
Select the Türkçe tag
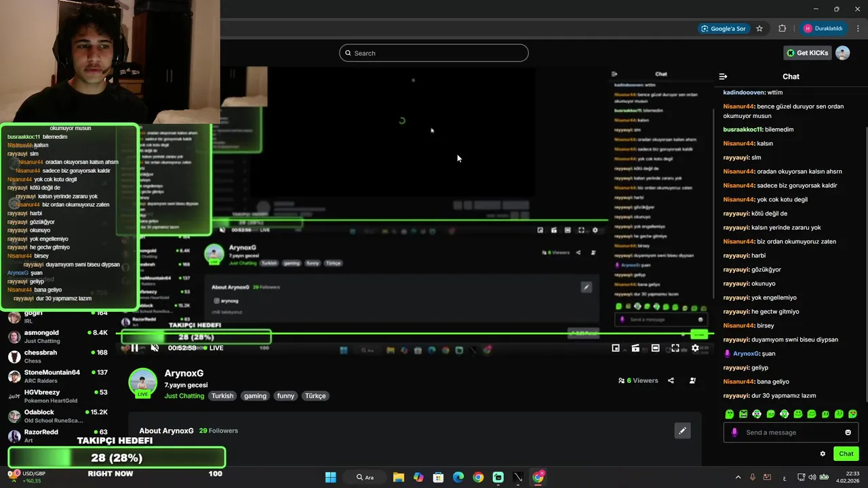pyautogui.click(x=315, y=396)
